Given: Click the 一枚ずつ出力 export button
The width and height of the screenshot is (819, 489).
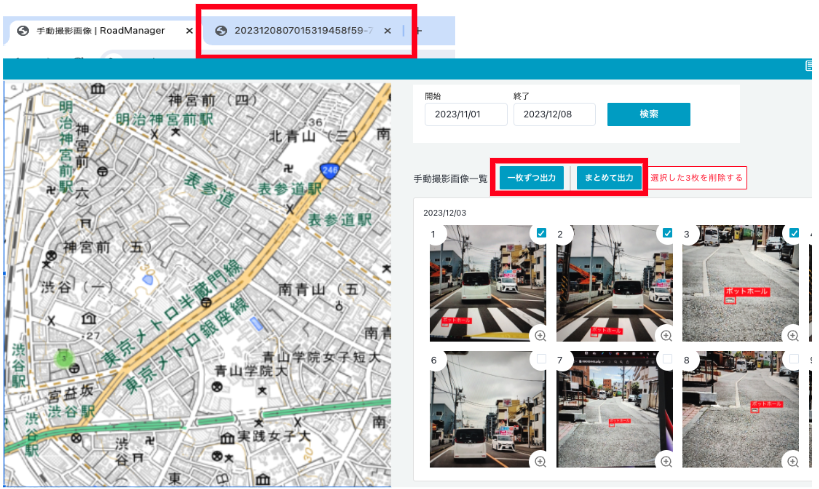Looking at the screenshot, I should [x=530, y=178].
